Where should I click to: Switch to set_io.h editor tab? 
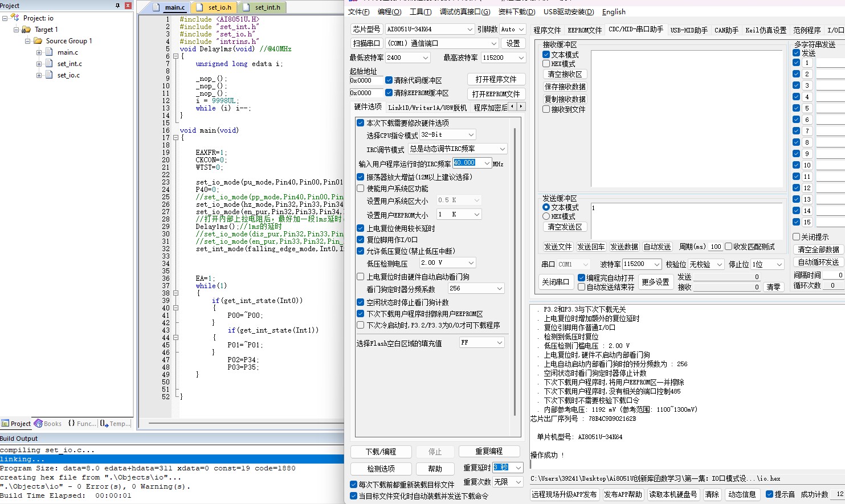(215, 7)
